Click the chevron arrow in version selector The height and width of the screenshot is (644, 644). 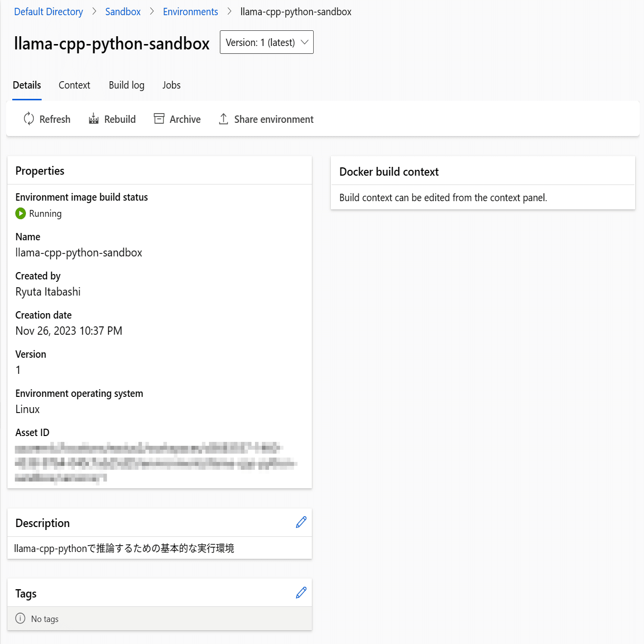304,42
